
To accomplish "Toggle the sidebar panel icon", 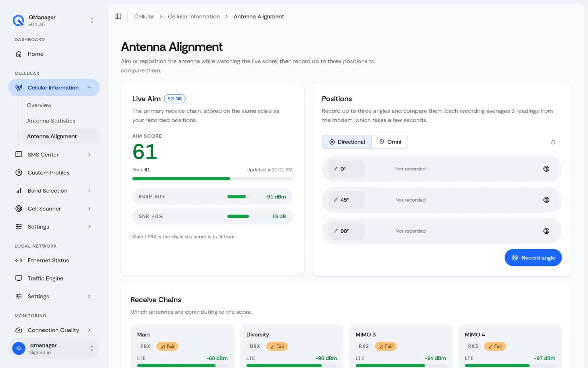I will (118, 17).
